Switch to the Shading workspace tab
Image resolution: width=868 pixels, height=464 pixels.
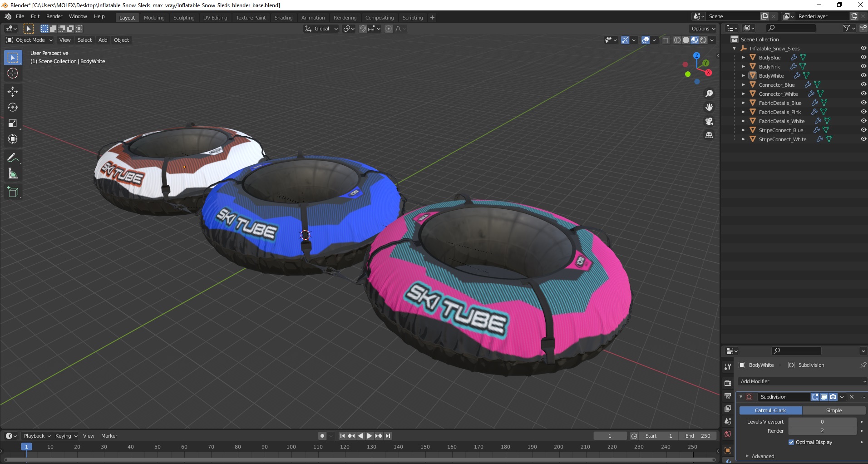point(283,18)
